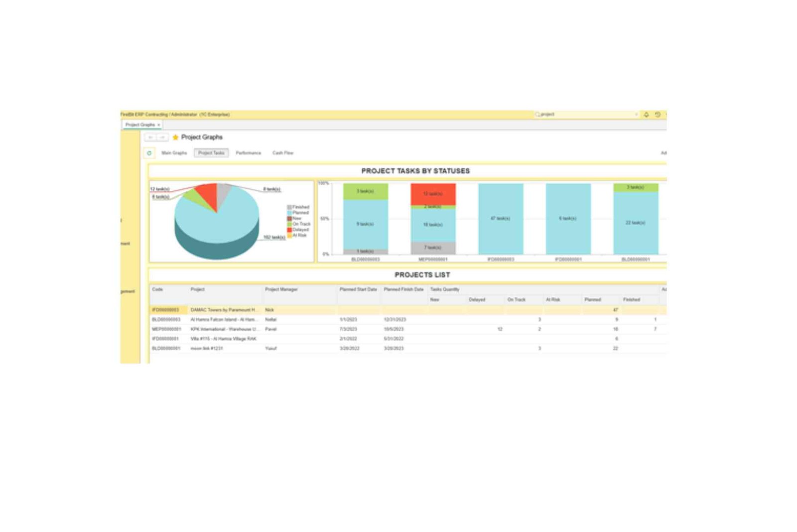Viewport: 797px width, 532px height.
Task: Open history using the clock-arrow icon
Action: [658, 114]
